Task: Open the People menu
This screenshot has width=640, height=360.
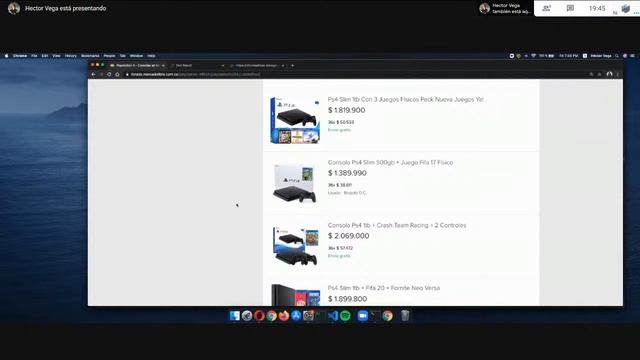Action: [x=109, y=56]
